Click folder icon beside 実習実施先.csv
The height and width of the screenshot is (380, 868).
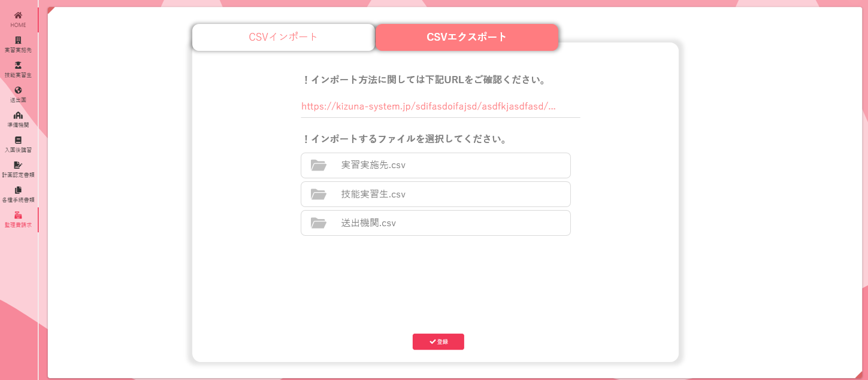(319, 165)
